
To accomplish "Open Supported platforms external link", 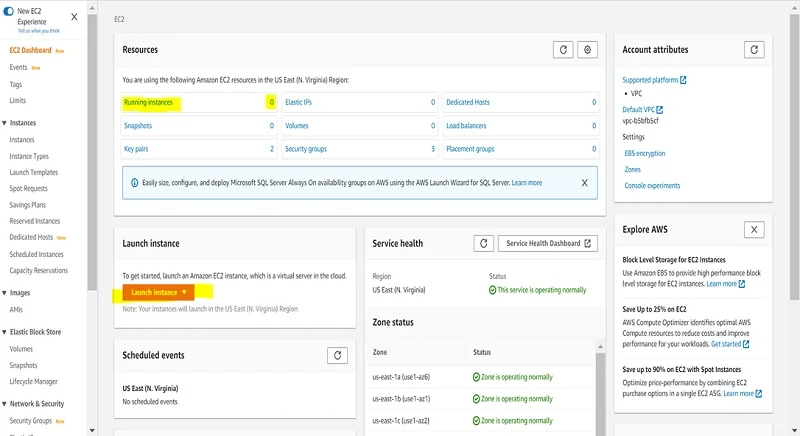I will click(654, 80).
